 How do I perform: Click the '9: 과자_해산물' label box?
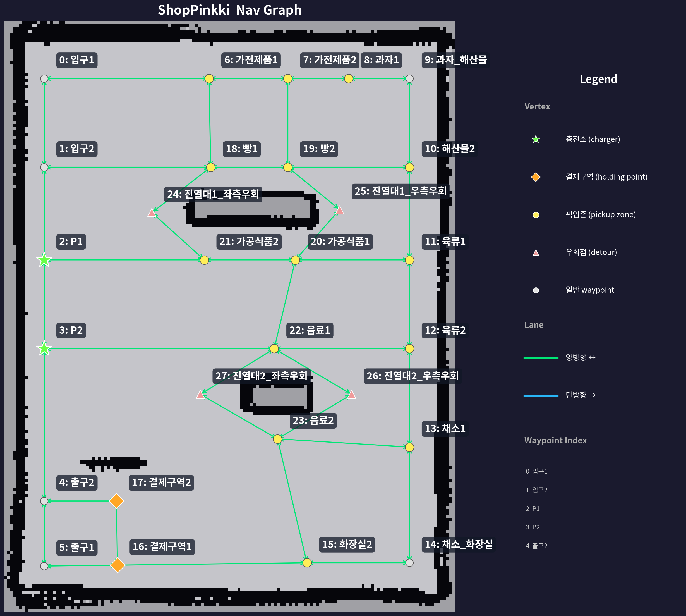coord(456,60)
